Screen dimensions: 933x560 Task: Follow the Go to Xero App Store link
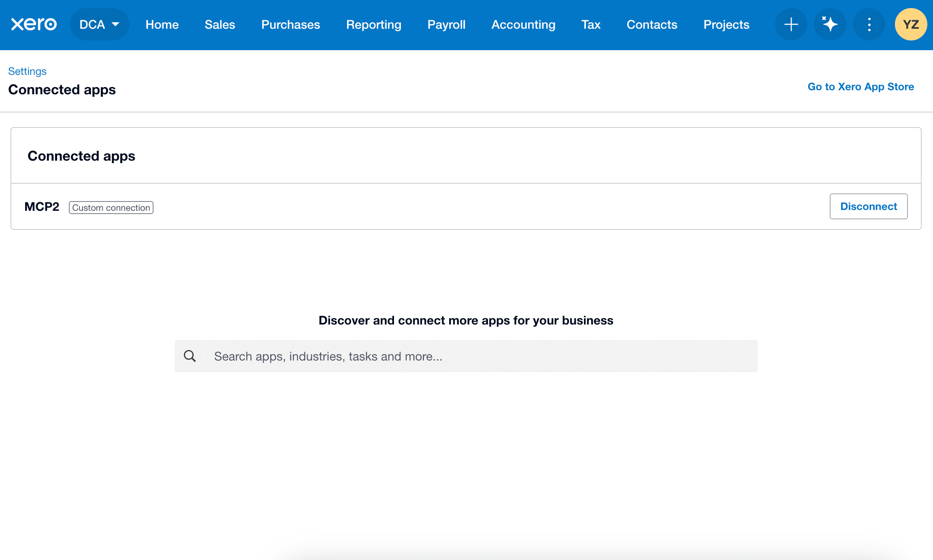point(861,87)
